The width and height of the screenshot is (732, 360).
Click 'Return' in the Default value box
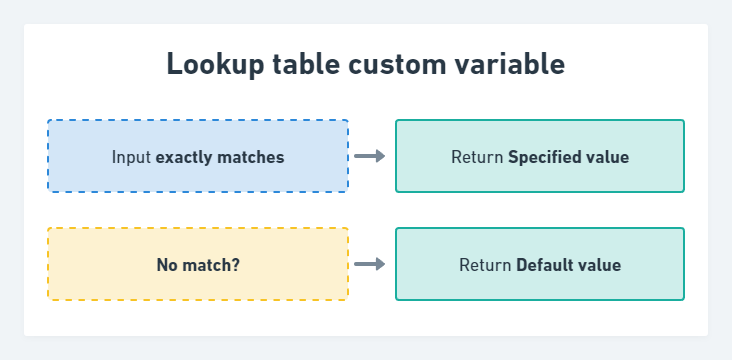pyautogui.click(x=486, y=265)
